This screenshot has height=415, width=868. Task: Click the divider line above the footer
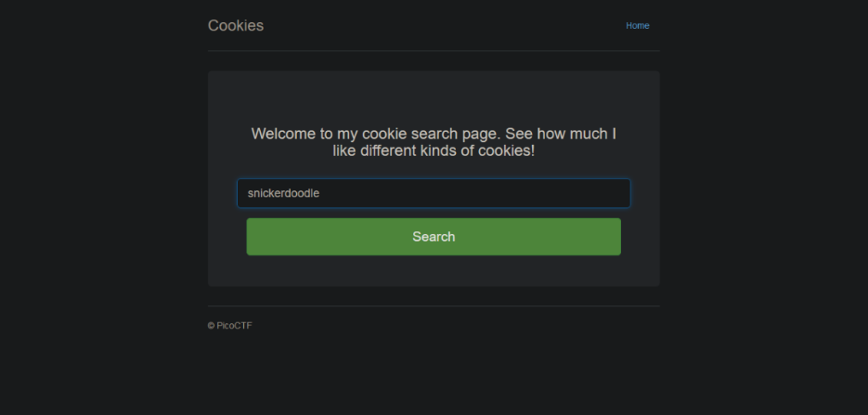coord(434,305)
